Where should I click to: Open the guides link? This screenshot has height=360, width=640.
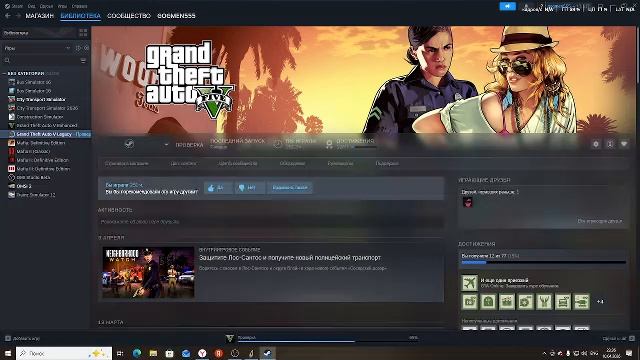point(340,163)
